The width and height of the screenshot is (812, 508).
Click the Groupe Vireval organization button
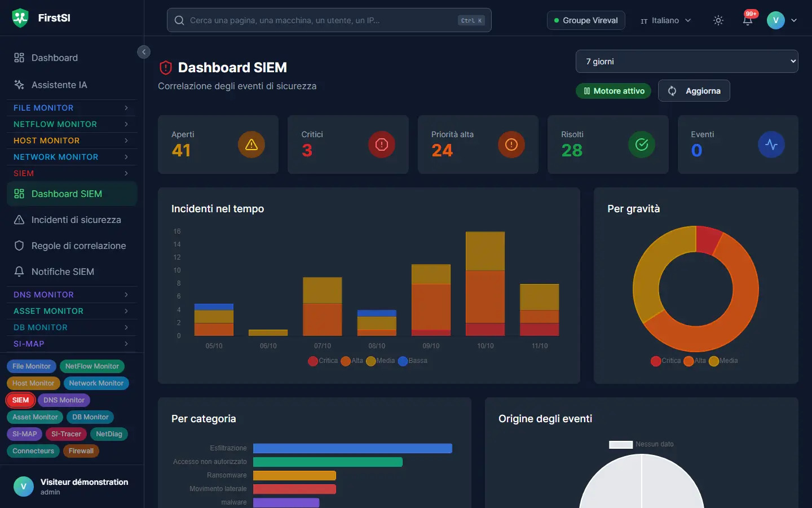coord(586,20)
